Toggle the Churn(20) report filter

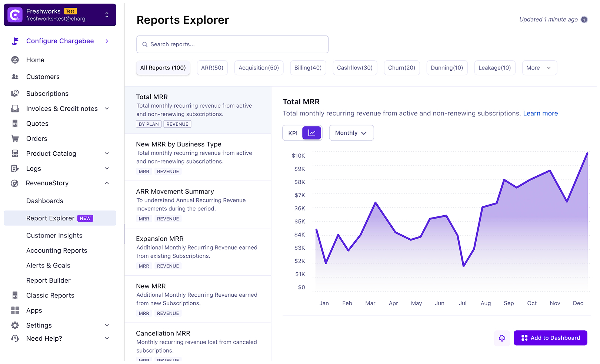[x=401, y=68]
